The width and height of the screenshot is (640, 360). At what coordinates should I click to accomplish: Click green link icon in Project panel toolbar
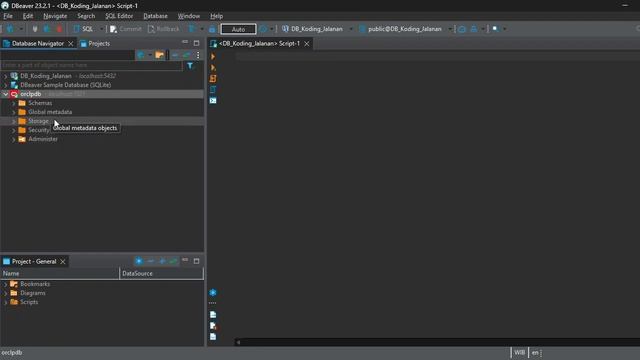[173, 261]
